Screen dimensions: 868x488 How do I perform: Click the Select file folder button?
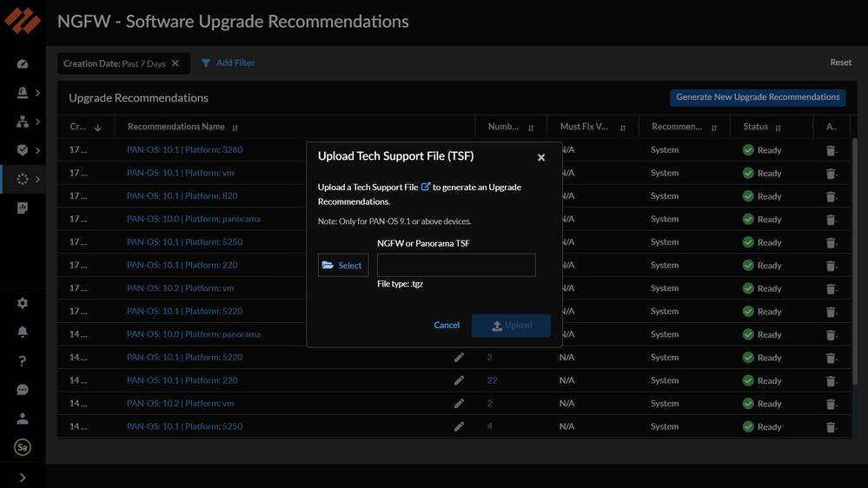342,265
